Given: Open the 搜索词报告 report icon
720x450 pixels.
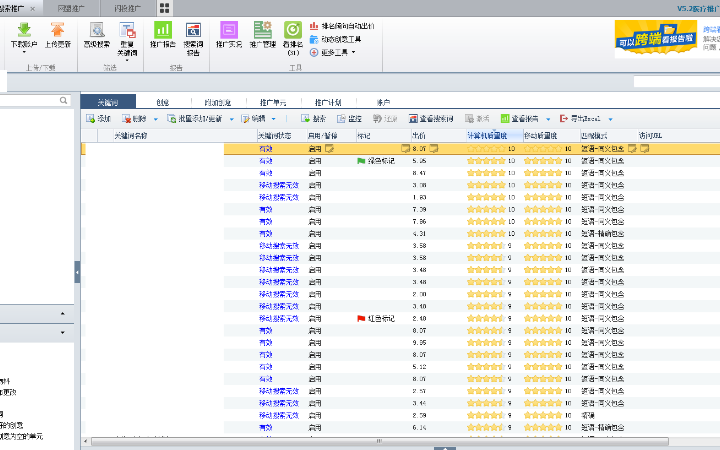Looking at the screenshot, I should point(193,30).
